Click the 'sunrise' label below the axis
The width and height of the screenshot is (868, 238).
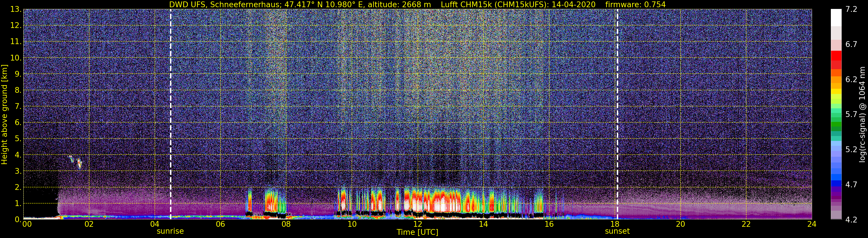(170, 231)
